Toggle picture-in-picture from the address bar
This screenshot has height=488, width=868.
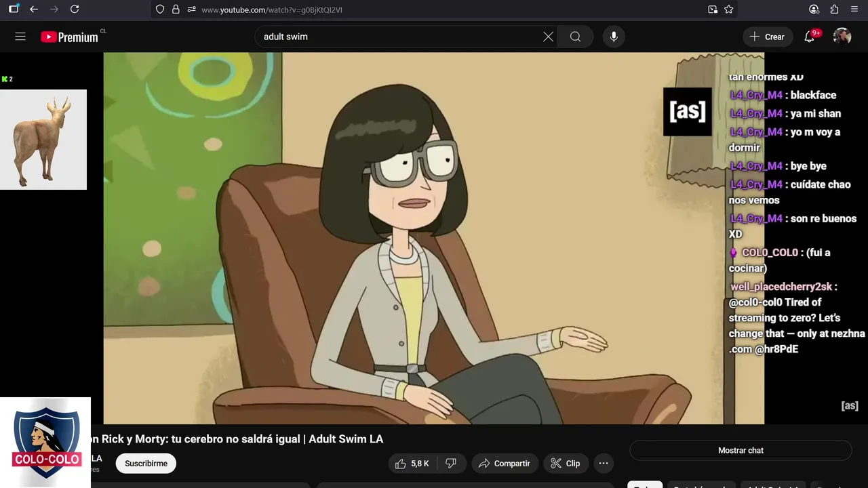point(713,9)
